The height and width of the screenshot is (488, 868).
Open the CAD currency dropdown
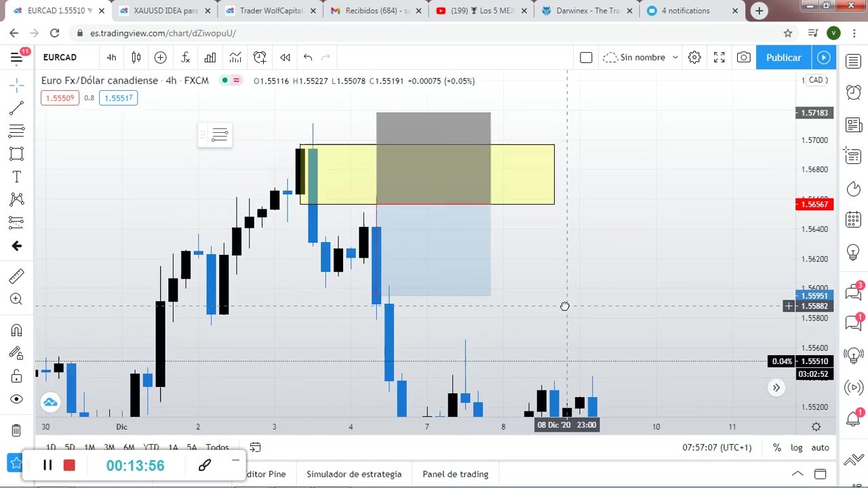click(x=816, y=80)
